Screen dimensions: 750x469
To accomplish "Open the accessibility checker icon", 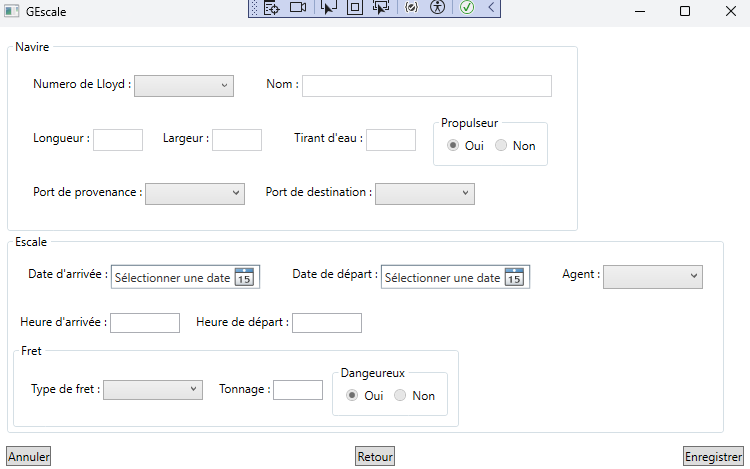I will (437, 8).
